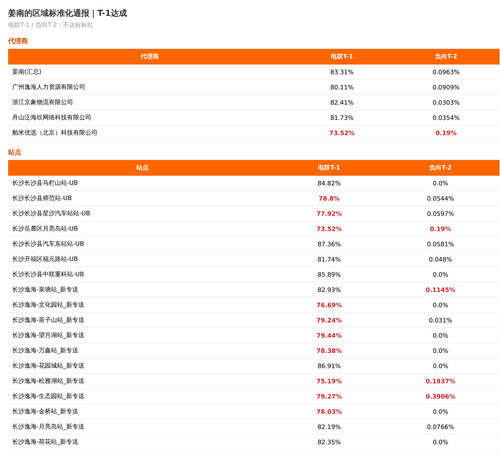Click red '0.19%' in the agent table
500x458 pixels.
coord(446,133)
